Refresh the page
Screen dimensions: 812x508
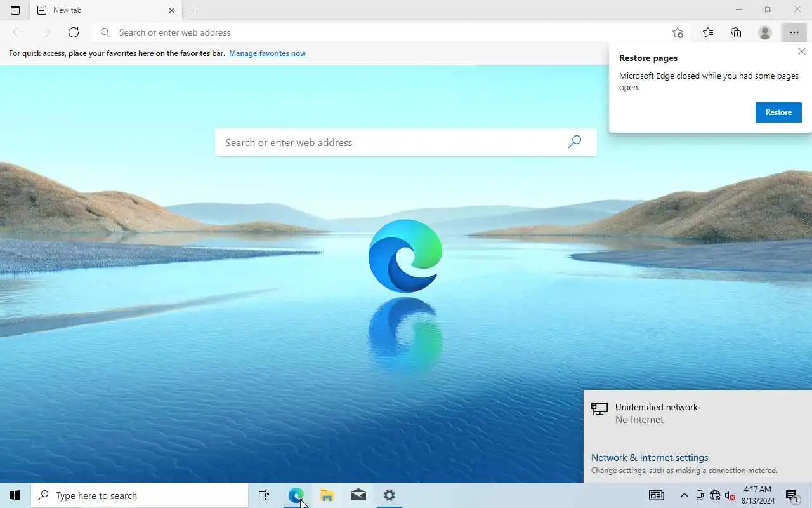coord(74,32)
